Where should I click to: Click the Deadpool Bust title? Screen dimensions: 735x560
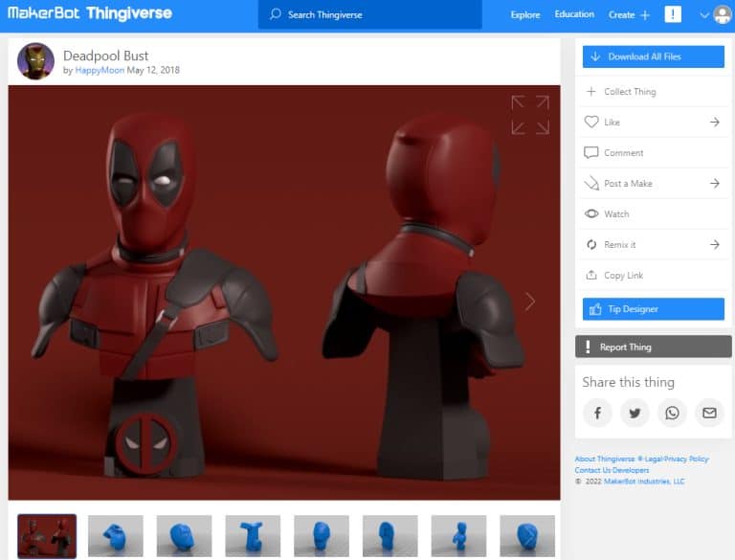pyautogui.click(x=105, y=56)
